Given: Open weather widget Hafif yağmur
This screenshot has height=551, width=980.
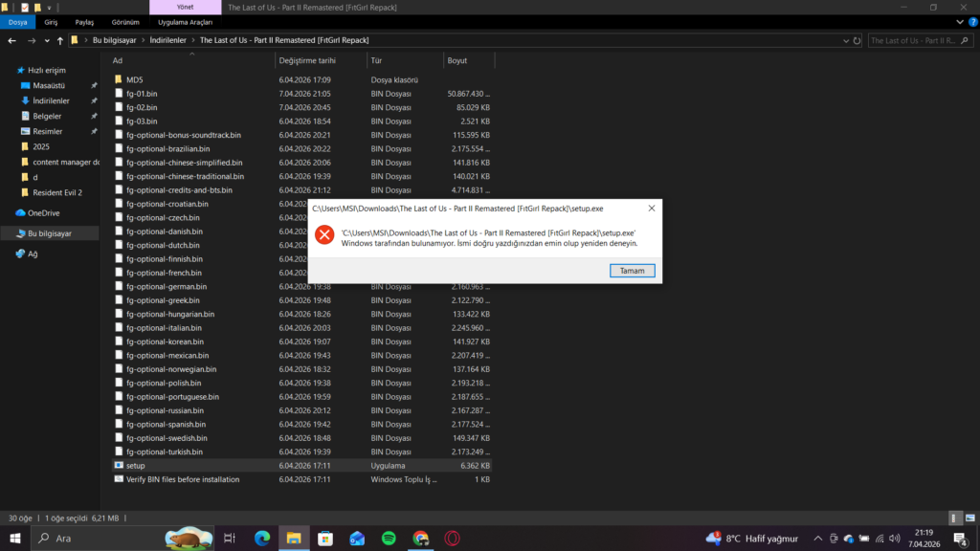Looking at the screenshot, I should [x=752, y=538].
